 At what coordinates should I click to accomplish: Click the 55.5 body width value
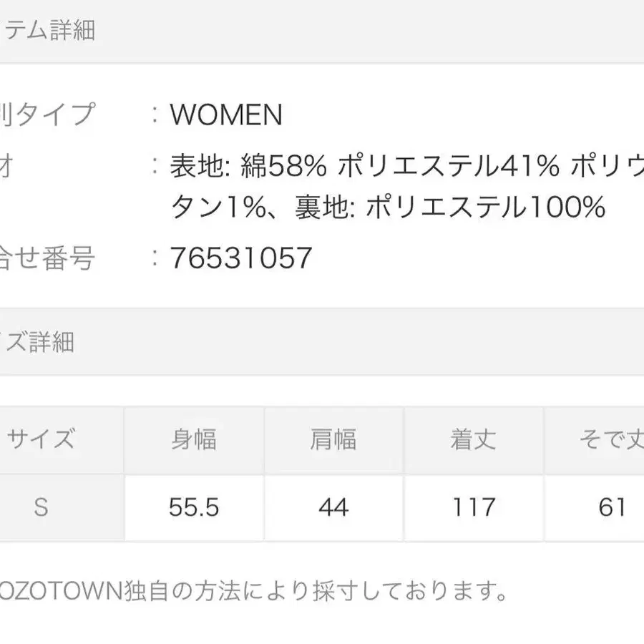pyautogui.click(x=193, y=507)
